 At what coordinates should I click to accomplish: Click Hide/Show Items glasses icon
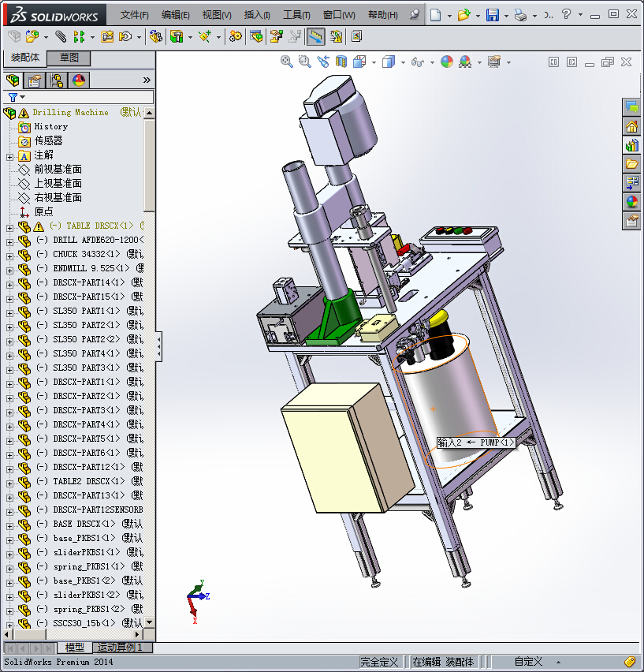click(418, 62)
